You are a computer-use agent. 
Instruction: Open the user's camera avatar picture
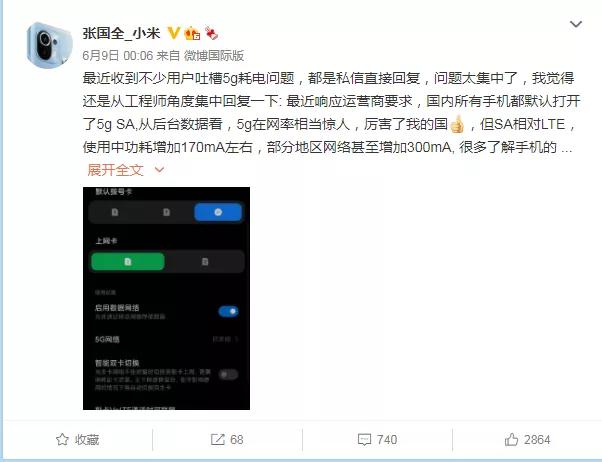click(49, 45)
